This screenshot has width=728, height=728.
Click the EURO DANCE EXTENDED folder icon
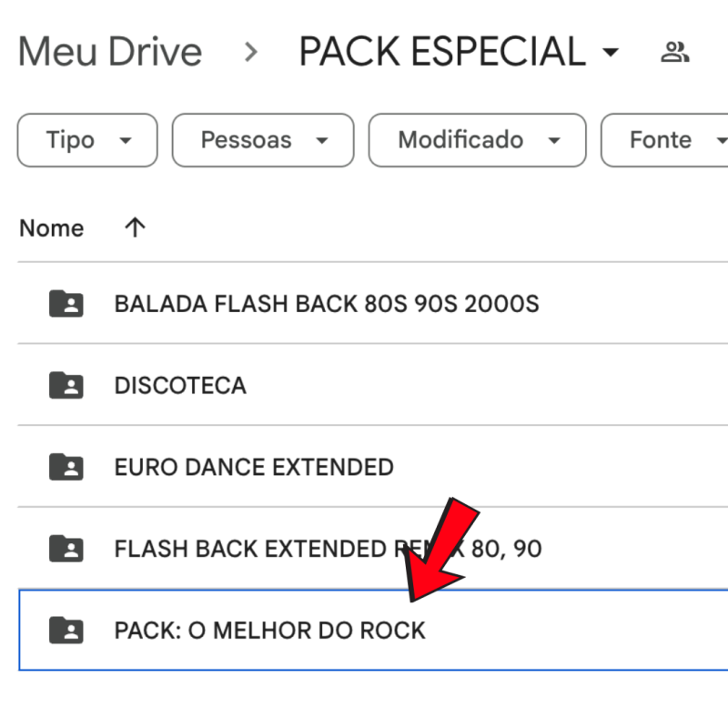pyautogui.click(x=66, y=467)
